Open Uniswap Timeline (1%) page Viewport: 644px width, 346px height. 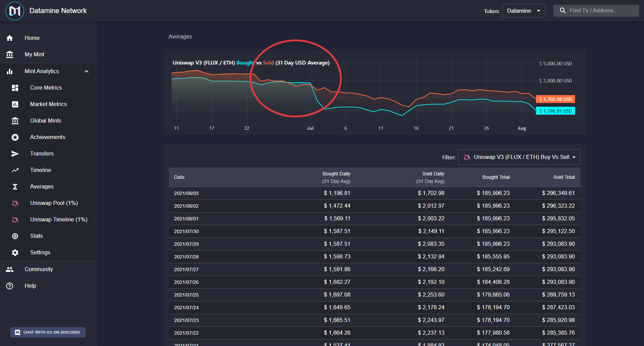(x=48, y=220)
